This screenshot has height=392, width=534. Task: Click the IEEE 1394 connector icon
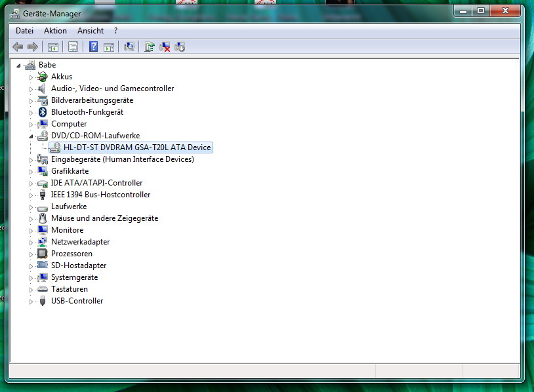coord(43,195)
